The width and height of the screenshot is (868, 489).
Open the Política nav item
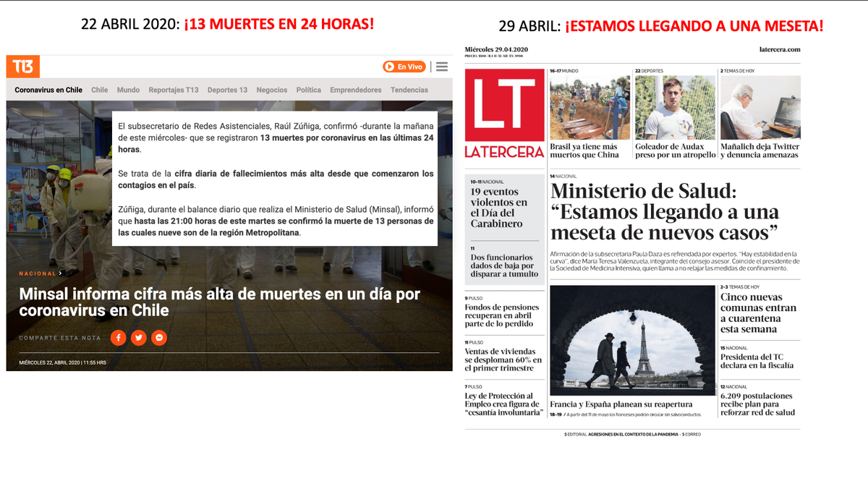[x=309, y=90]
